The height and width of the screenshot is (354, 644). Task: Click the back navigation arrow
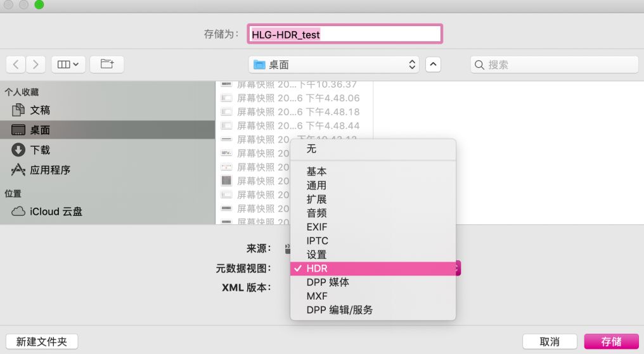click(x=16, y=65)
